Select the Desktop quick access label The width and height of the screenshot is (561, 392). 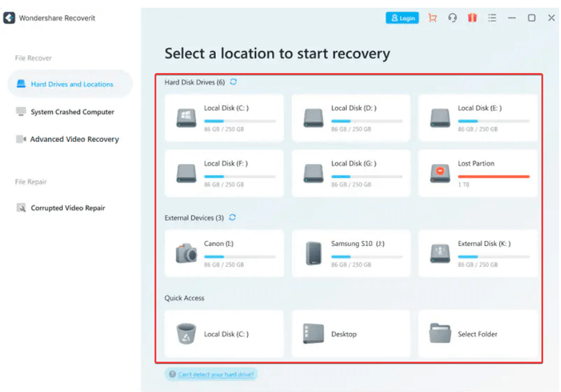[x=344, y=334]
